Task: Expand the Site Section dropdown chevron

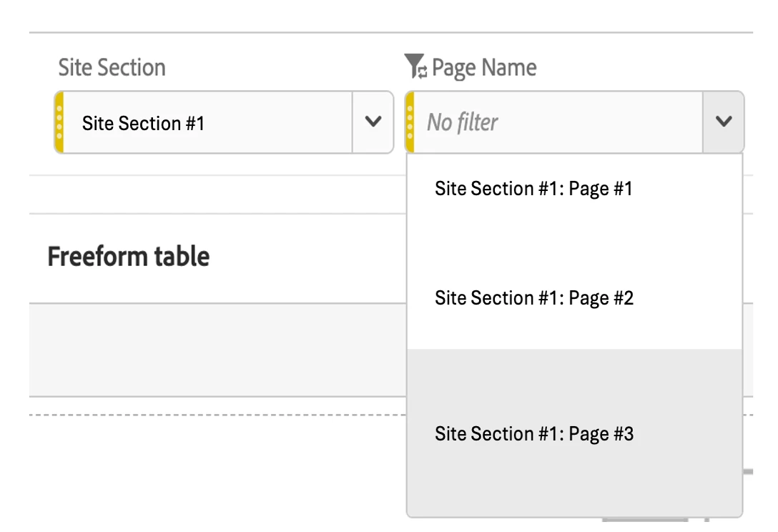Action: [x=373, y=122]
